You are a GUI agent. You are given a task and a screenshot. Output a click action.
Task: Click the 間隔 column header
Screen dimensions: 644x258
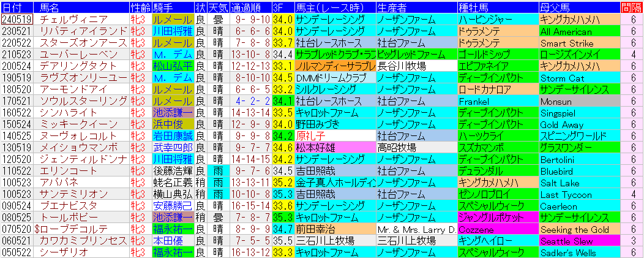(x=632, y=8)
